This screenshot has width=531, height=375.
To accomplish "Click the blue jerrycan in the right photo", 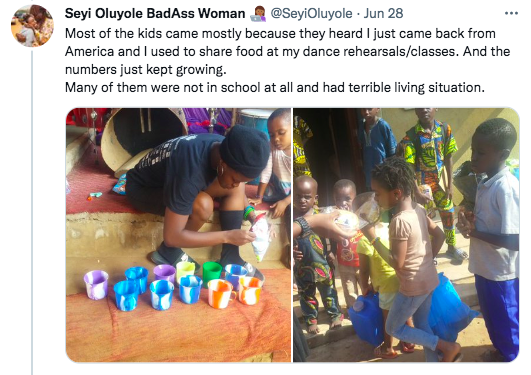I will (366, 319).
